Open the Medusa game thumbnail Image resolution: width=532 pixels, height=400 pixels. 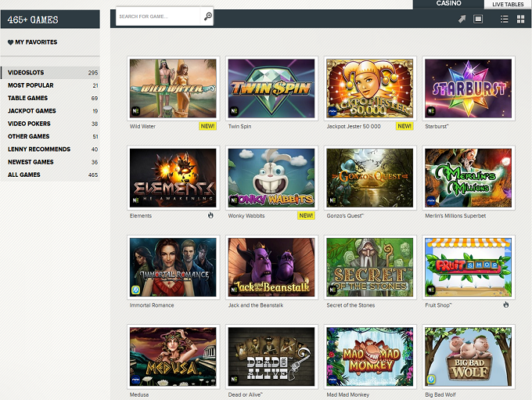coord(173,356)
